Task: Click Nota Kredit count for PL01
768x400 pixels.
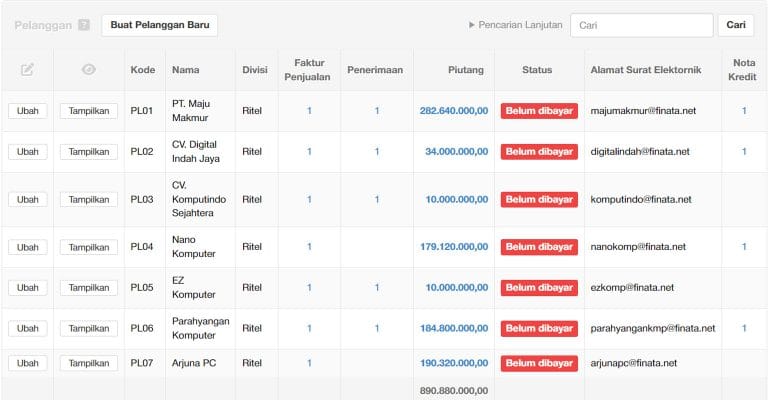Action: pos(744,111)
